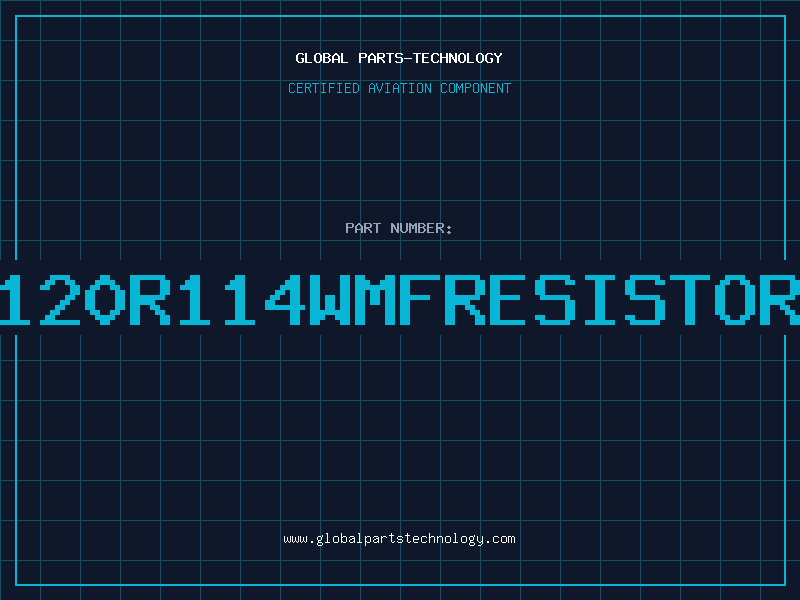Click the 120R114WMFRESISTOR part number text
The height and width of the screenshot is (600, 800).
click(x=400, y=300)
